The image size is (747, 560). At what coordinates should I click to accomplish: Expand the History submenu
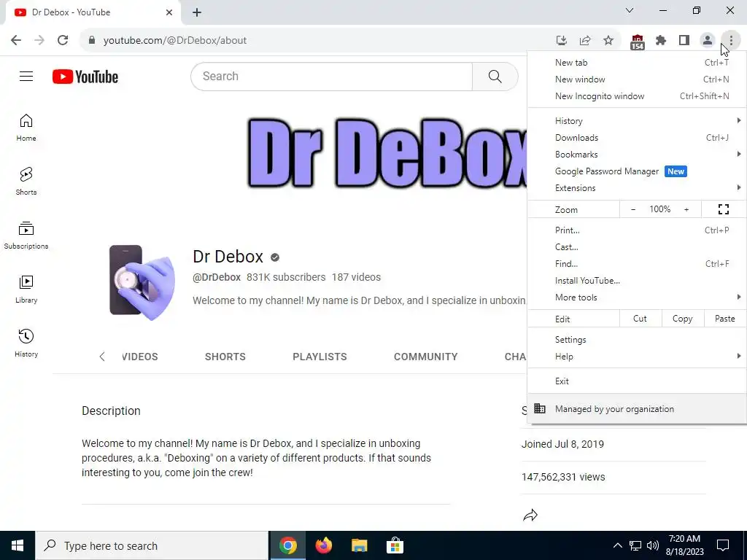click(x=637, y=121)
